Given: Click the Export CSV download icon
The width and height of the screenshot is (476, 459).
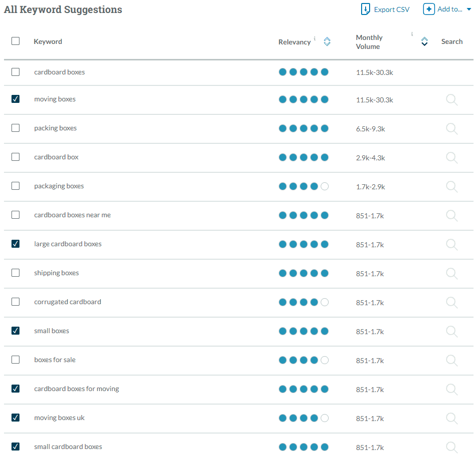Looking at the screenshot, I should tap(365, 9).
